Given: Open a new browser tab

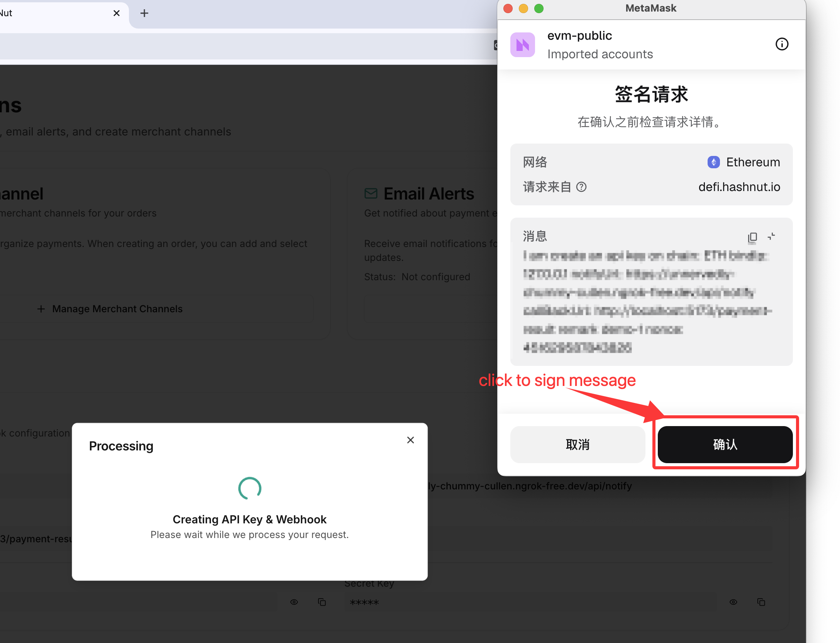Looking at the screenshot, I should (144, 13).
